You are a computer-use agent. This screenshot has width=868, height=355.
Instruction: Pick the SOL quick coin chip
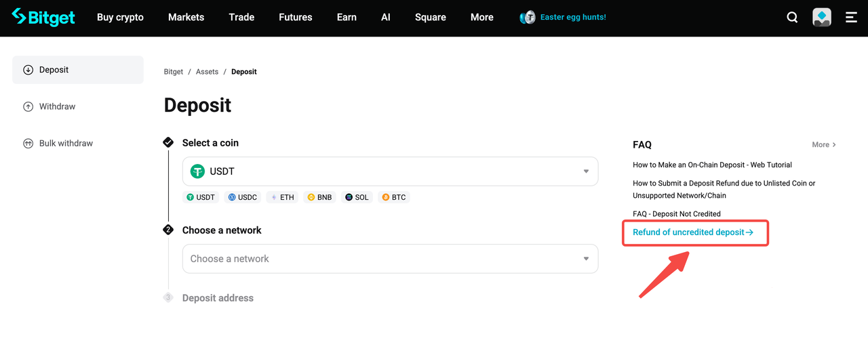coord(357,197)
